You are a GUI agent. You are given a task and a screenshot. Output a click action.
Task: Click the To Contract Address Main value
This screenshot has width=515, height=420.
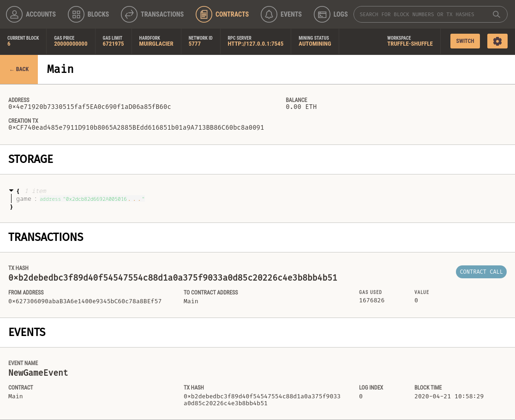tap(191, 301)
